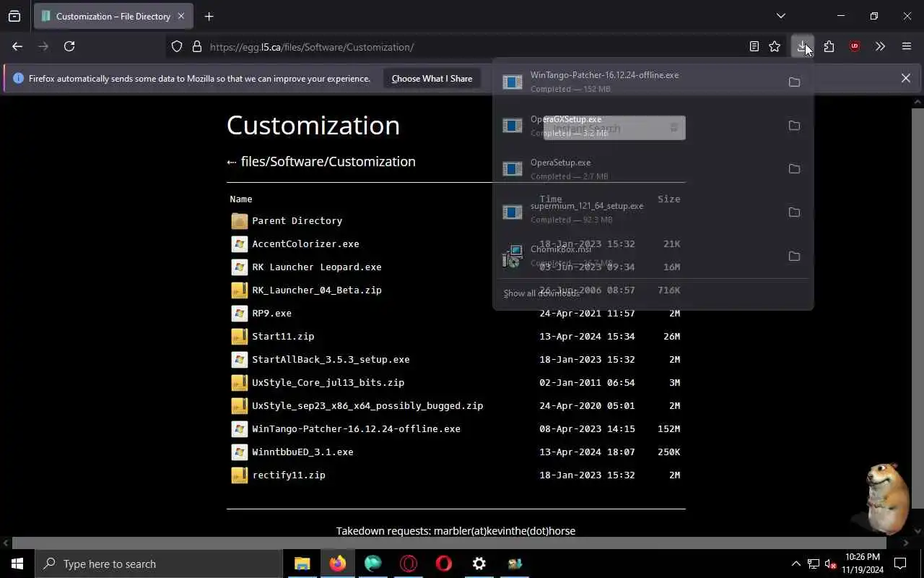Image resolution: width=924 pixels, height=578 pixels.
Task: Expand more tools overflow chevron
Action: tap(880, 46)
